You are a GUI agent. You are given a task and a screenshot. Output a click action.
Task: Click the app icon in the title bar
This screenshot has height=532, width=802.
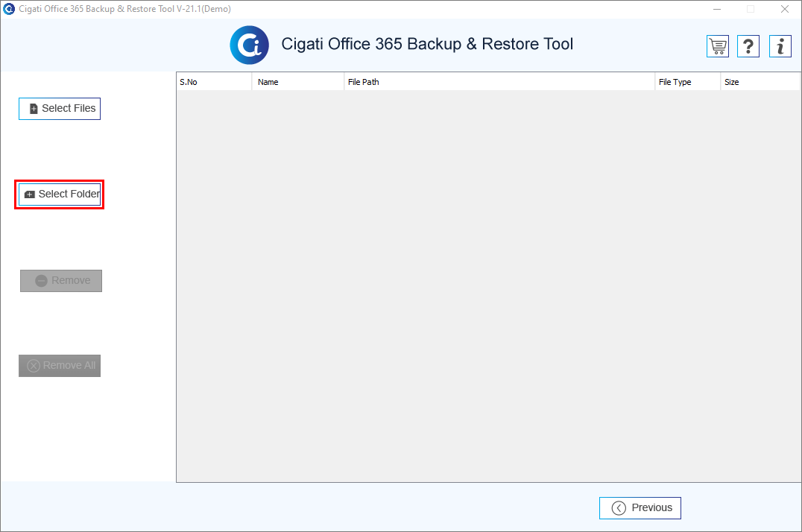tap(9, 9)
